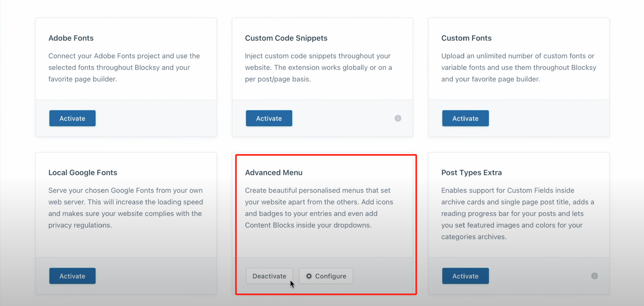
Task: Click the Custom Code Snippets description text
Action: tap(318, 67)
